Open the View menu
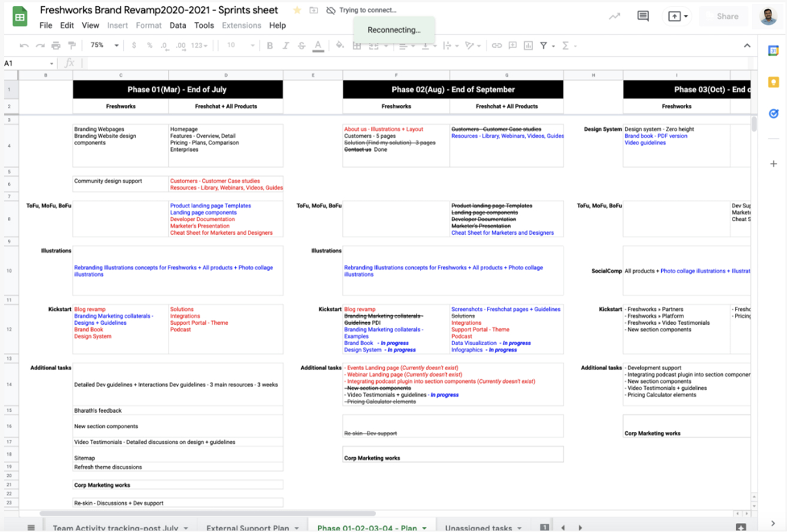The height and width of the screenshot is (532, 787). tap(90, 26)
